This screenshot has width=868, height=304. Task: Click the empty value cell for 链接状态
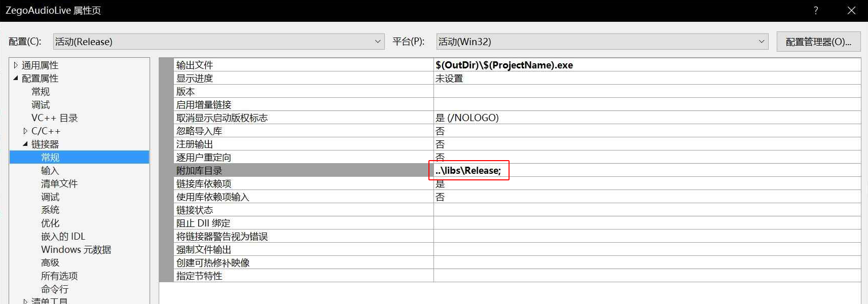click(x=647, y=210)
